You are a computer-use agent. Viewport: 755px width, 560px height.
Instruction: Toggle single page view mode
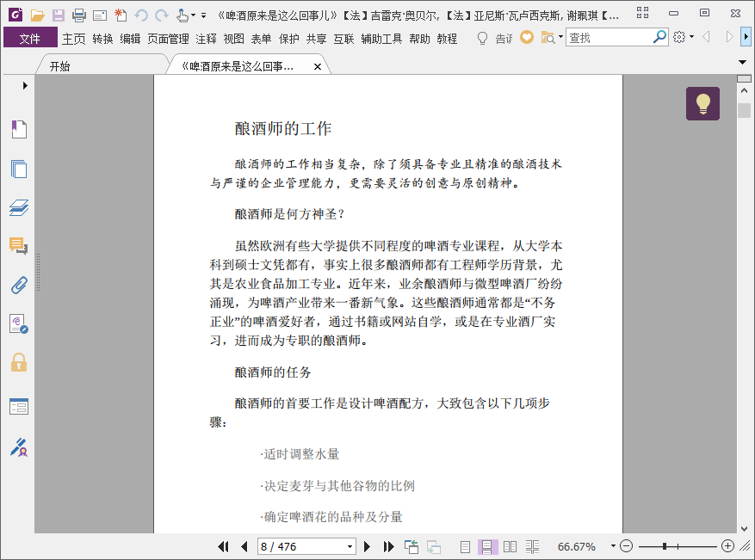pos(465,547)
